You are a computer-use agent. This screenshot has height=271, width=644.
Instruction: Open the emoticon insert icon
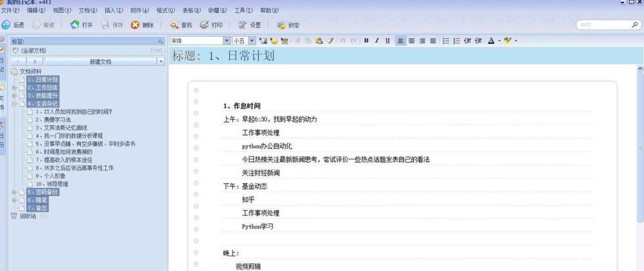[x=275, y=40]
